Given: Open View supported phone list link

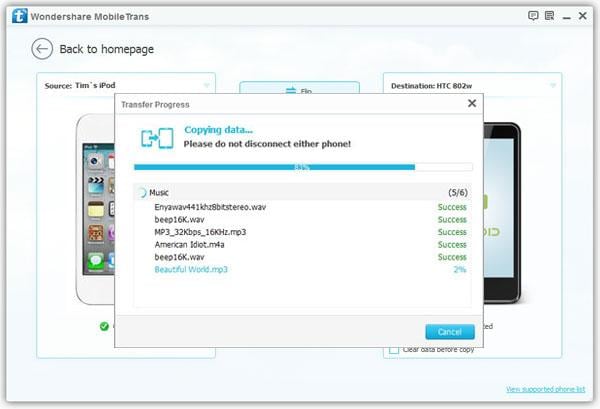Looking at the screenshot, I should [545, 389].
